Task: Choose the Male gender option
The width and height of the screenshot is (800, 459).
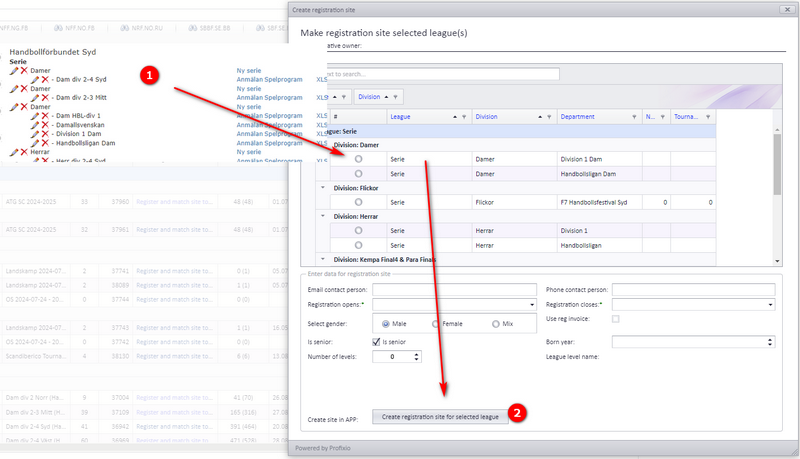Action: tap(386, 324)
